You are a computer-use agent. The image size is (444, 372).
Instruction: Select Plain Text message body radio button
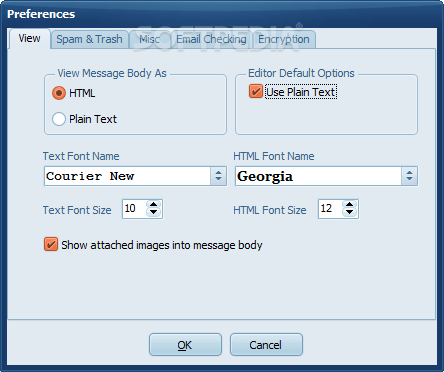pos(59,119)
